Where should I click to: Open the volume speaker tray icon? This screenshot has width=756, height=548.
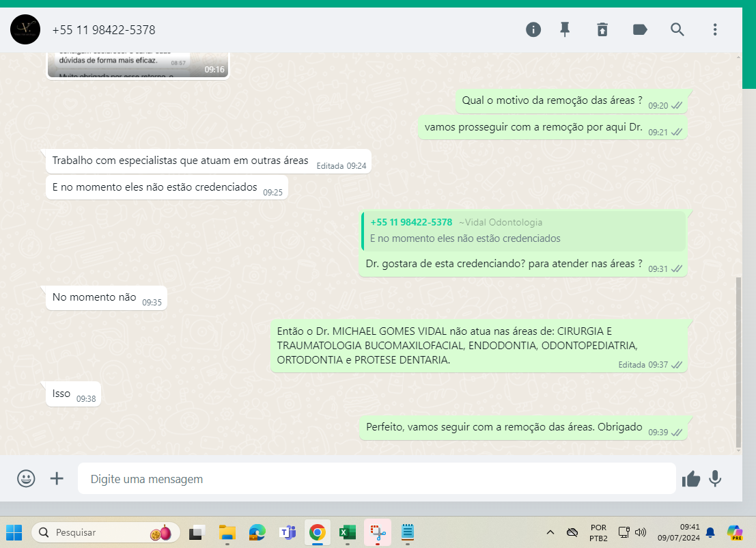point(641,532)
